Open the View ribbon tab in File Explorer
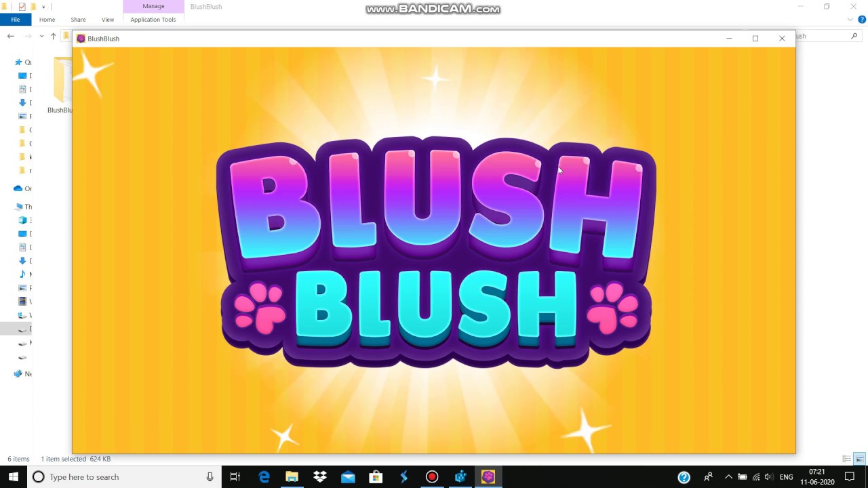The height and width of the screenshot is (488, 868). coord(108,20)
